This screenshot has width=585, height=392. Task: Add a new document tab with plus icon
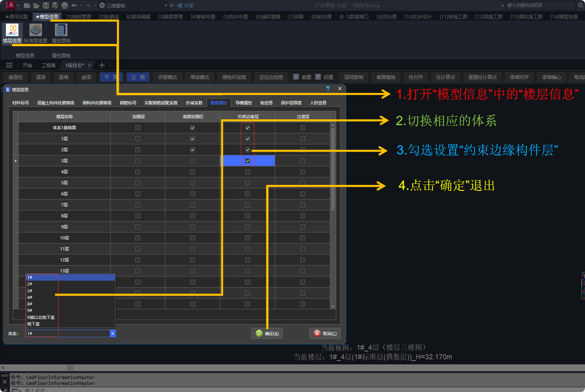click(102, 65)
